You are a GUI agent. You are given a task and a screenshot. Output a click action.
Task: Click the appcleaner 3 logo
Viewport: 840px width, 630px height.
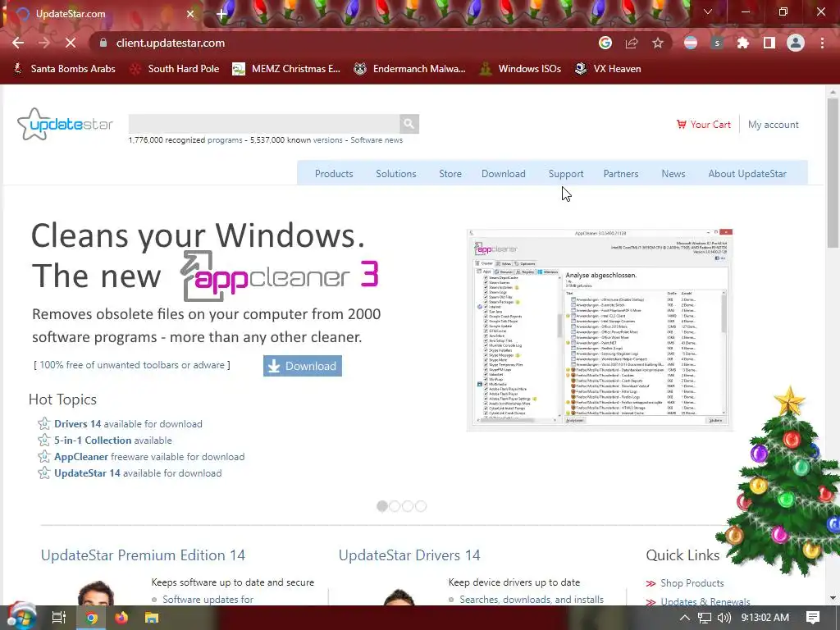coord(279,276)
